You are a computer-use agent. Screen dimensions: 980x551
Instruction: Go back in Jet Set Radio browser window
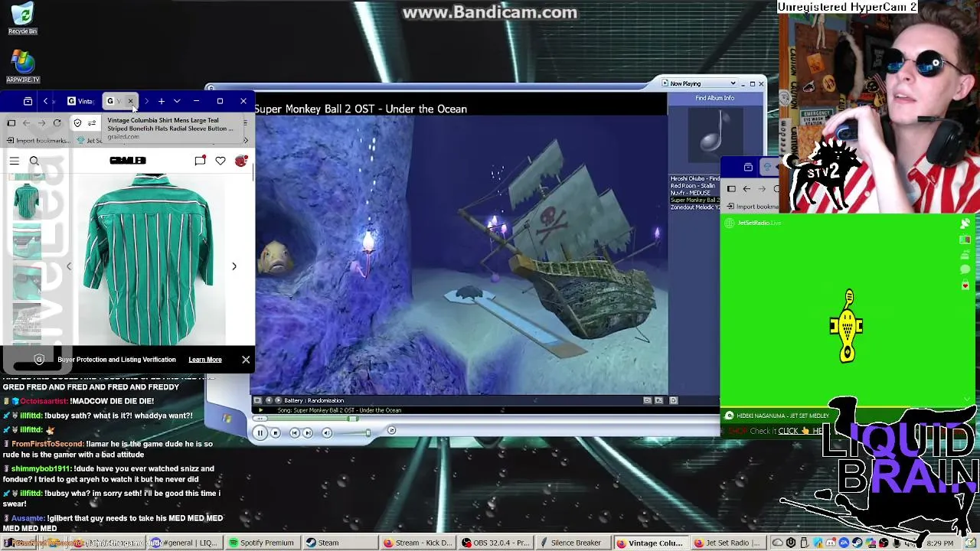tap(746, 189)
